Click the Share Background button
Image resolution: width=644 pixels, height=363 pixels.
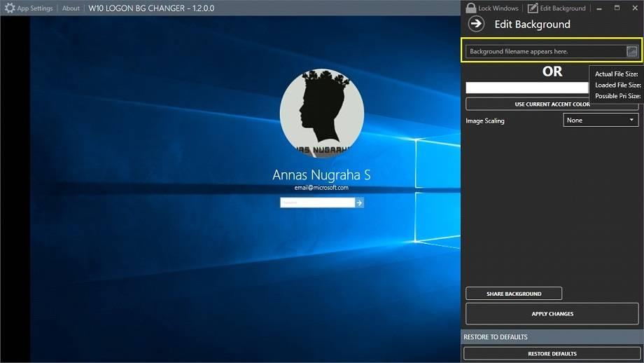[514, 294]
